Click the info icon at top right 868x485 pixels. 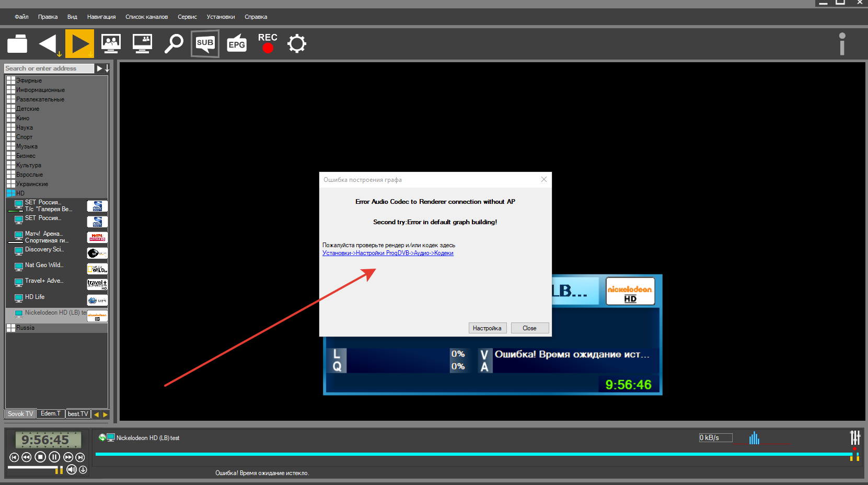(842, 44)
